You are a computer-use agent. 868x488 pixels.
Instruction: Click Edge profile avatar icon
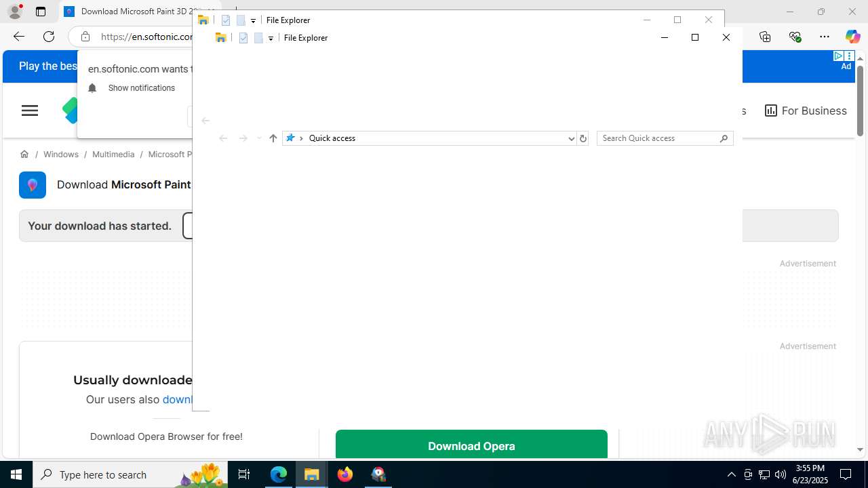coord(15,12)
